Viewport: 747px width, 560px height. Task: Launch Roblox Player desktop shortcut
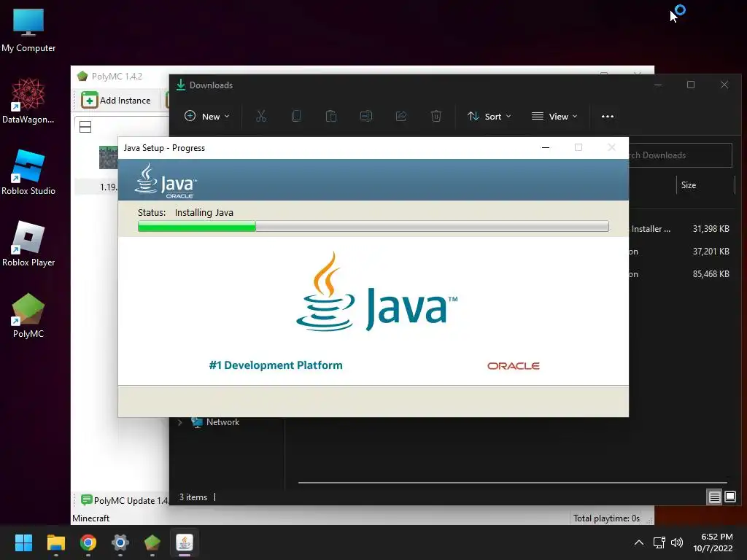pyautogui.click(x=28, y=244)
